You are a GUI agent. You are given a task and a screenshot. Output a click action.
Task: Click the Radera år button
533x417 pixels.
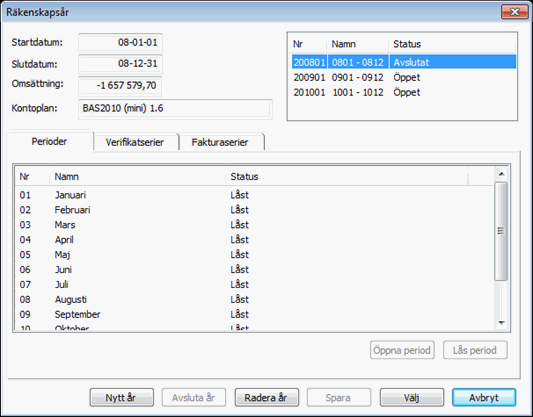click(266, 397)
